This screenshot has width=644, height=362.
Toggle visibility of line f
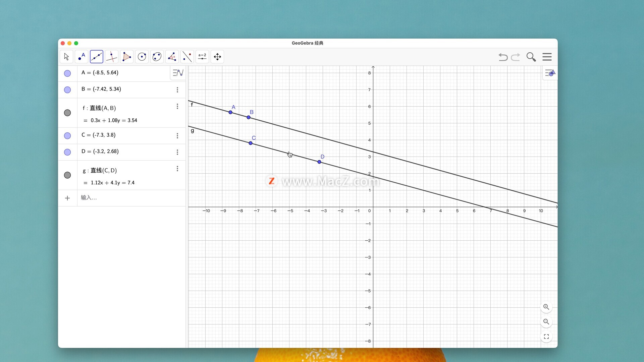click(x=67, y=113)
